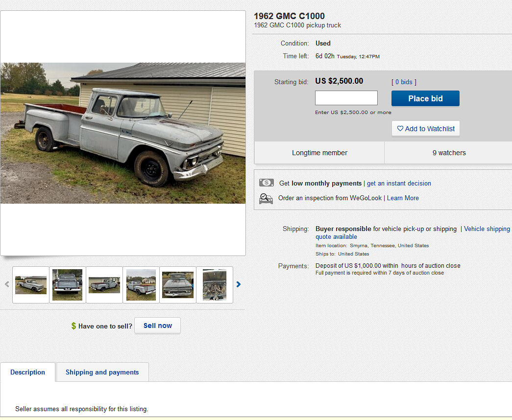Click the green dollar sign icon
This screenshot has width=512, height=420.
[x=73, y=326]
